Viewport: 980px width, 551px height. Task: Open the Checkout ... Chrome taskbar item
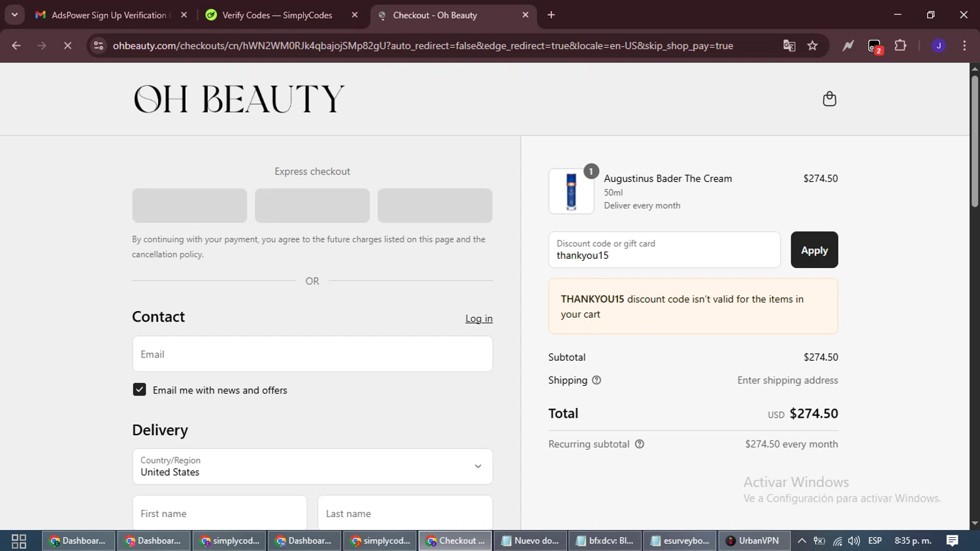pos(455,541)
